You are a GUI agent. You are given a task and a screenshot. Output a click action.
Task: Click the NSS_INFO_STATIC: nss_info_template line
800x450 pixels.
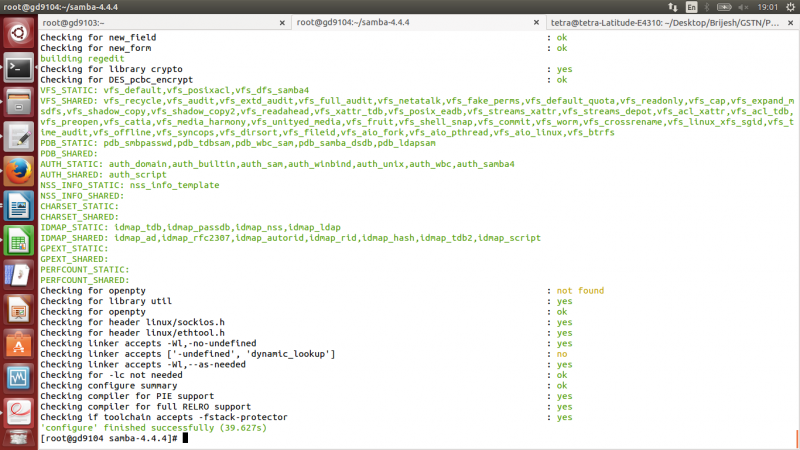click(130, 185)
